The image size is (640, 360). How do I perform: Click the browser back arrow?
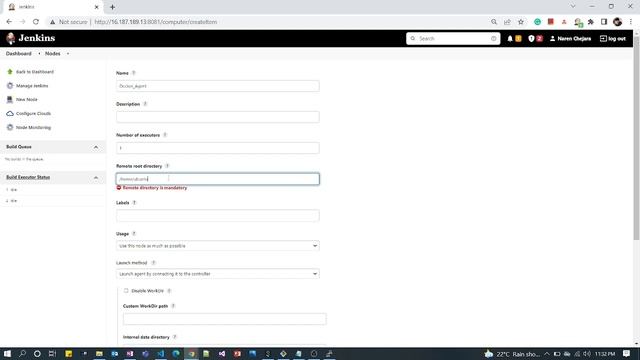click(x=9, y=22)
